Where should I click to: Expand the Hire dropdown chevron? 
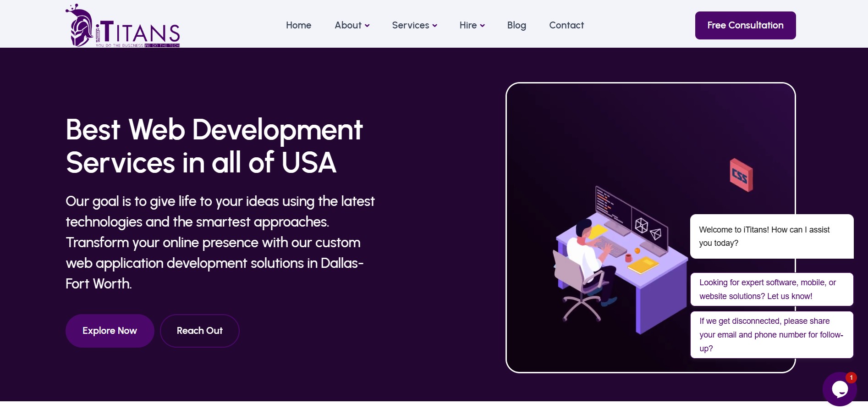coord(482,26)
